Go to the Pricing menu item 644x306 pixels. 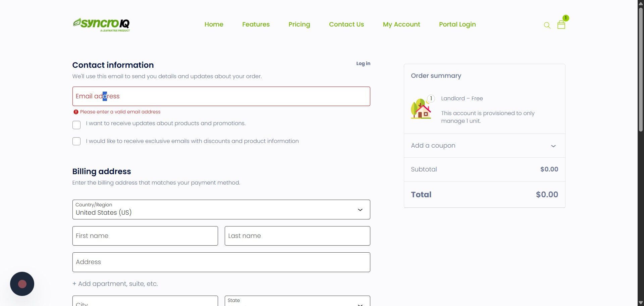pyautogui.click(x=299, y=24)
